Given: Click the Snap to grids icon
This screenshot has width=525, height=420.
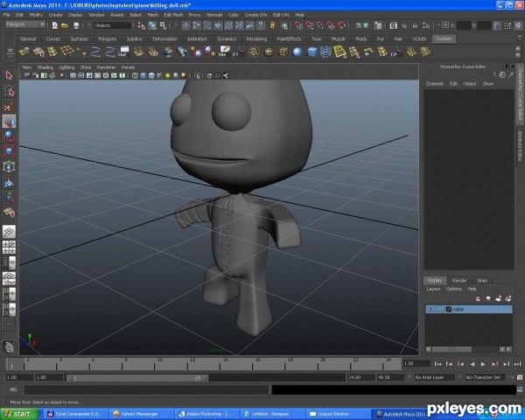Looking at the screenshot, I should pos(298,25).
